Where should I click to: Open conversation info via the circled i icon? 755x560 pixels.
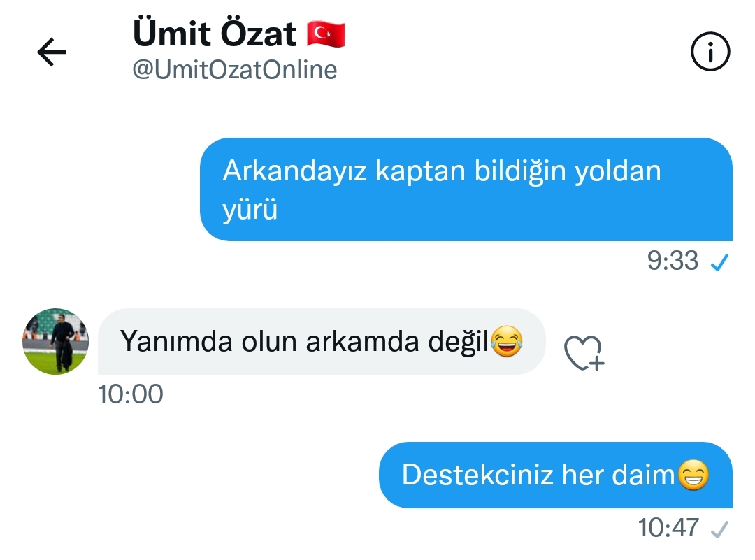[710, 52]
